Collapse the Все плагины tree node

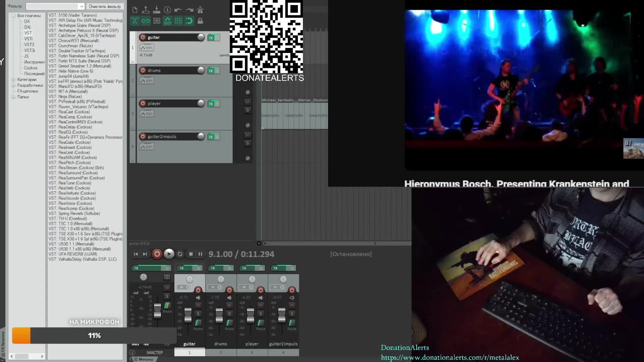[13, 15]
